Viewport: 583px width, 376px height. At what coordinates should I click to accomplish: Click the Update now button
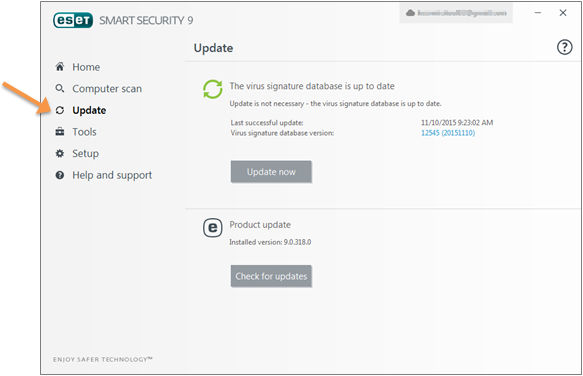(x=271, y=172)
